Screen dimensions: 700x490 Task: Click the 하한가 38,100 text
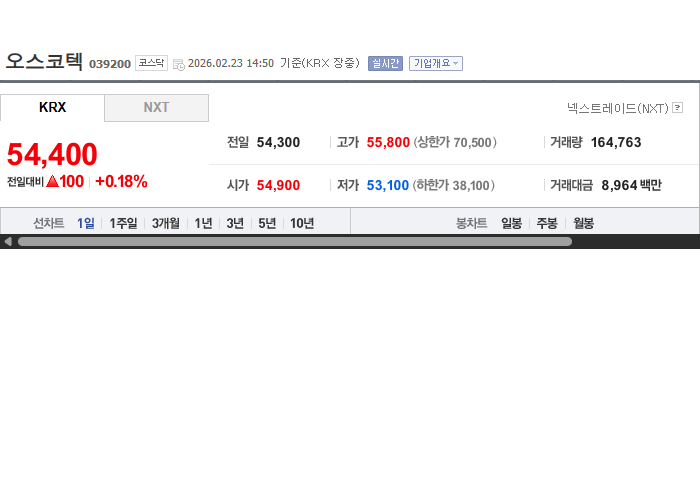454,185
